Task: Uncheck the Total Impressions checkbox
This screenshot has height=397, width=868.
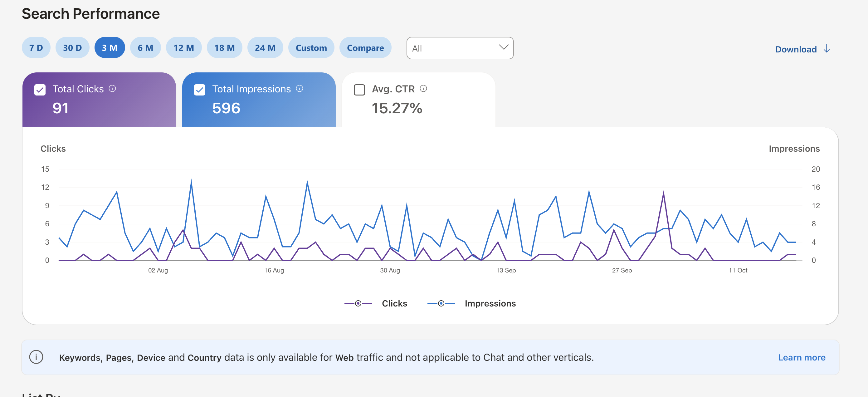Action: pyautogui.click(x=199, y=90)
